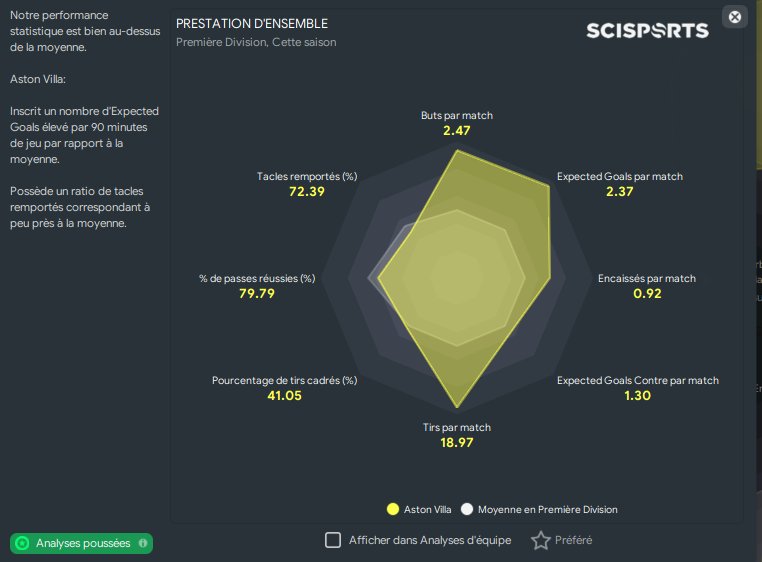The image size is (762, 562).
Task: Select the Tirs par match value 18.97
Action: 456,442
